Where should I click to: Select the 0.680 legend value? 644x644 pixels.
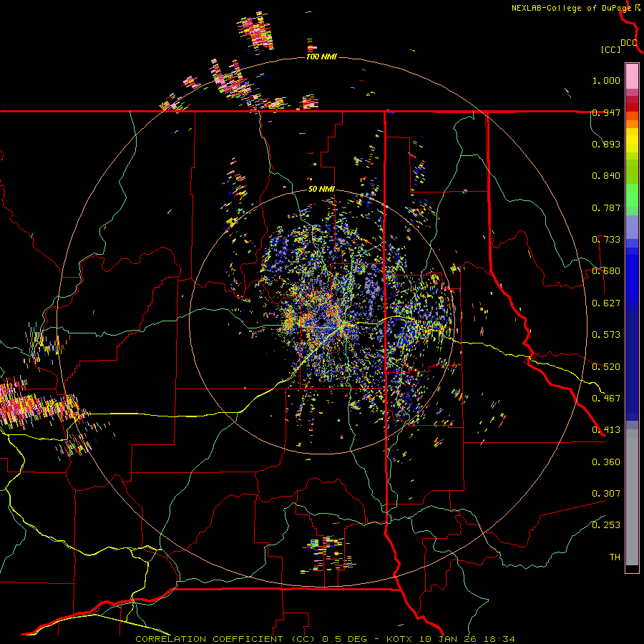[606, 271]
